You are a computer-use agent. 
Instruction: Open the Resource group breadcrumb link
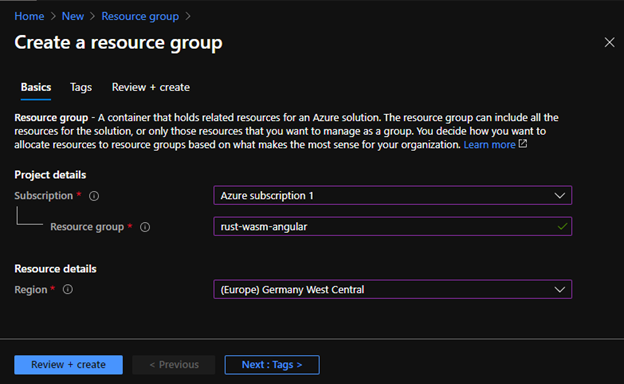pyautogui.click(x=140, y=16)
